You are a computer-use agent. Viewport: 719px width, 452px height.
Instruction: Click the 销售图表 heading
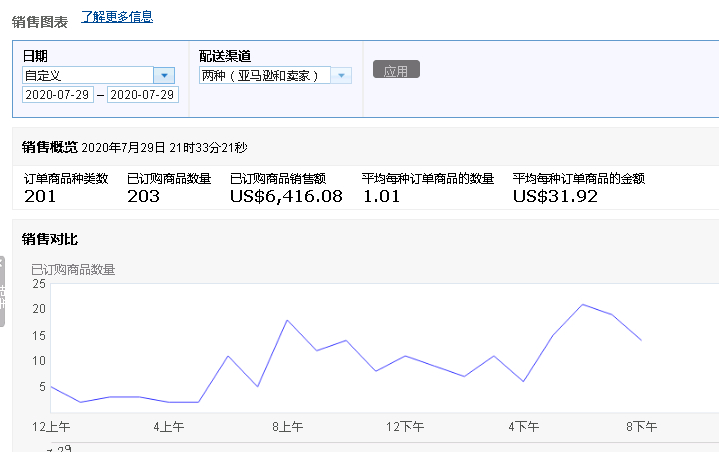tap(40, 22)
